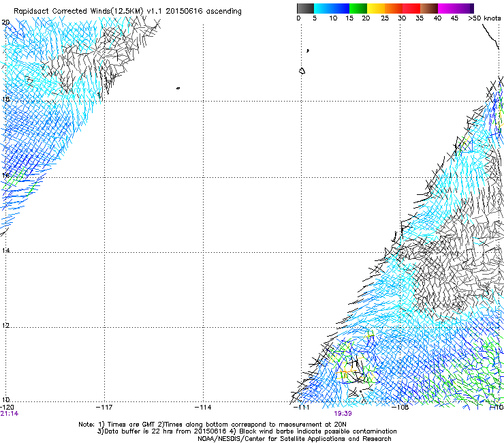Screen dimensions: 504x443
Task: Click the '20150616 ascending' date text
Action: (x=204, y=12)
